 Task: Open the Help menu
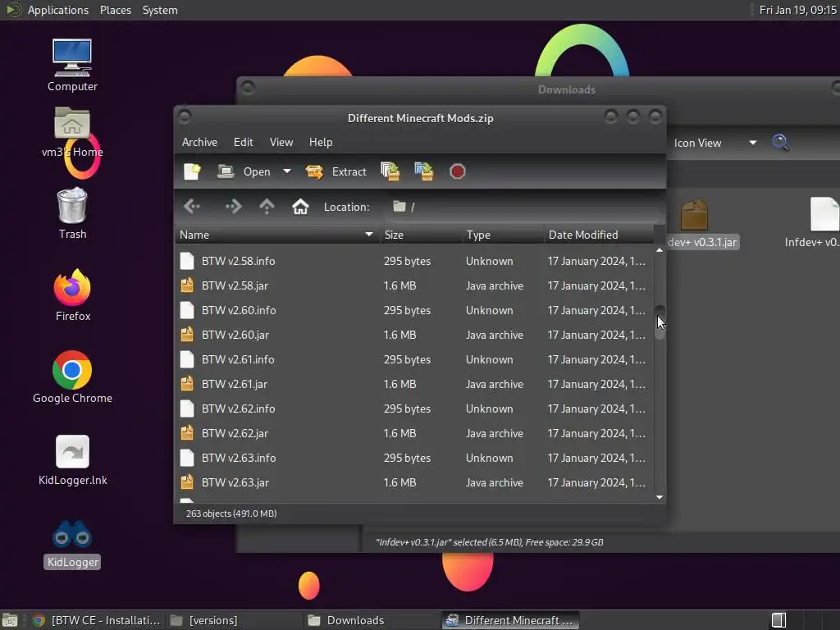321,142
